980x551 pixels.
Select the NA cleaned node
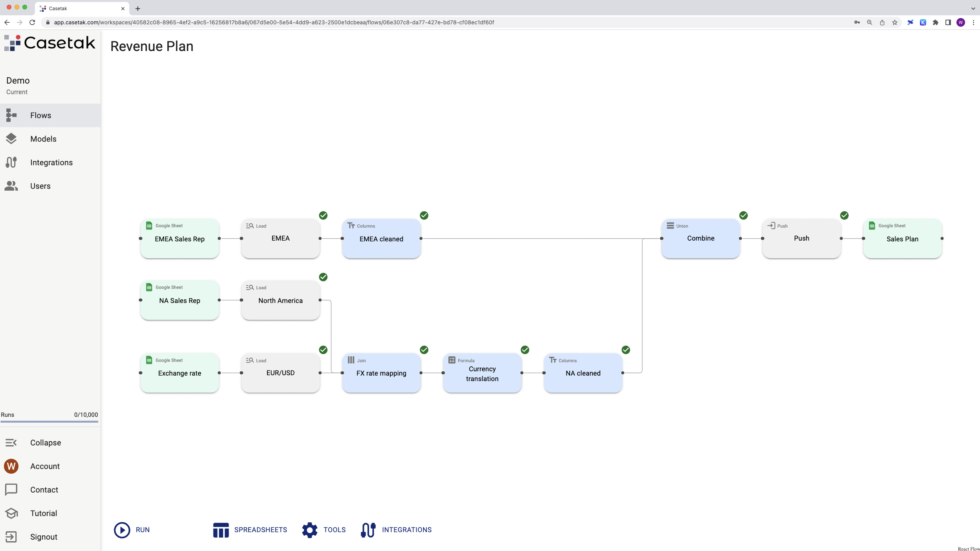point(583,373)
